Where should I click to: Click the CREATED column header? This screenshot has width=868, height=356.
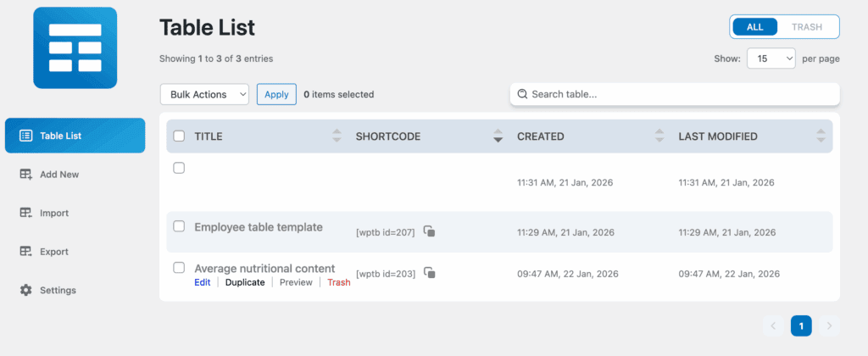541,136
